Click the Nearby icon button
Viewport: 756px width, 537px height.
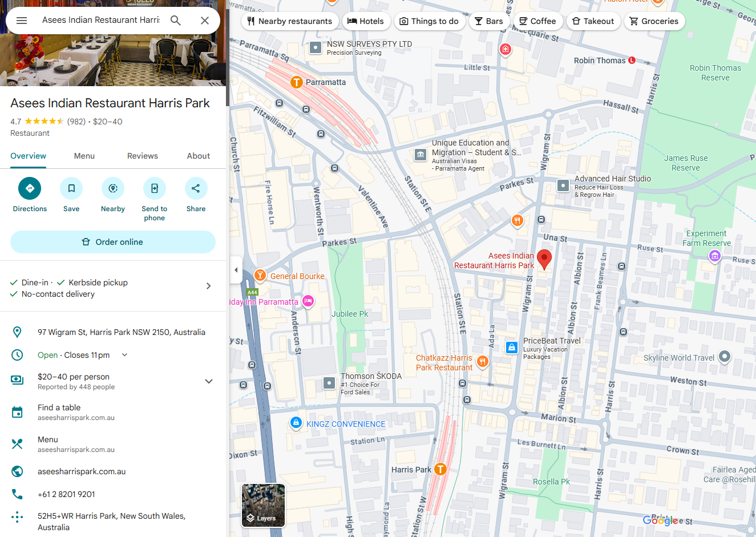[x=113, y=188]
